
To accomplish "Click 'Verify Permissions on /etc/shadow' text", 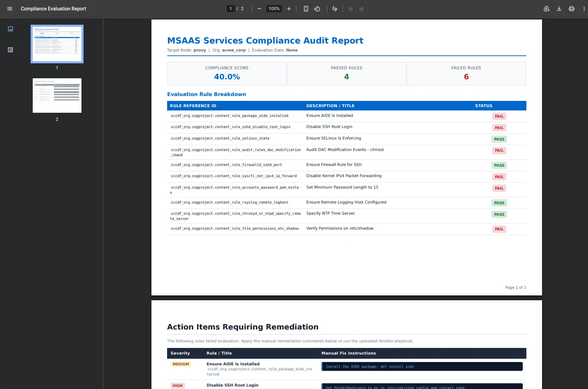I will pos(340,228).
